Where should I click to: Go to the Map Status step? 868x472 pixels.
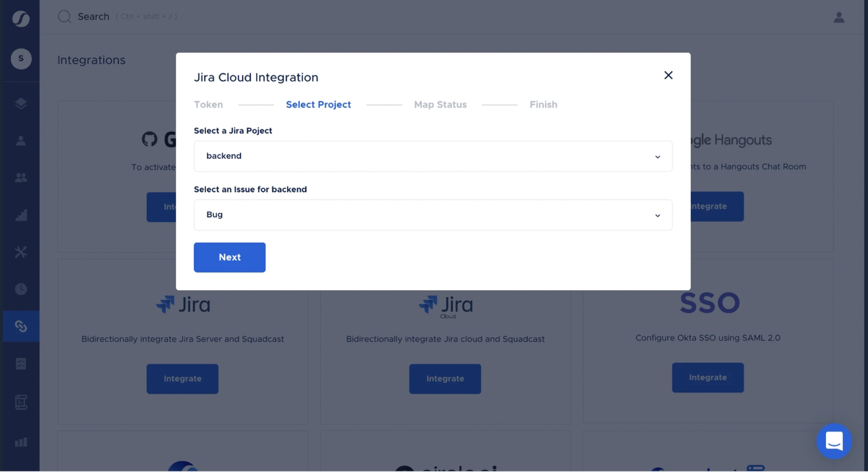(x=440, y=104)
